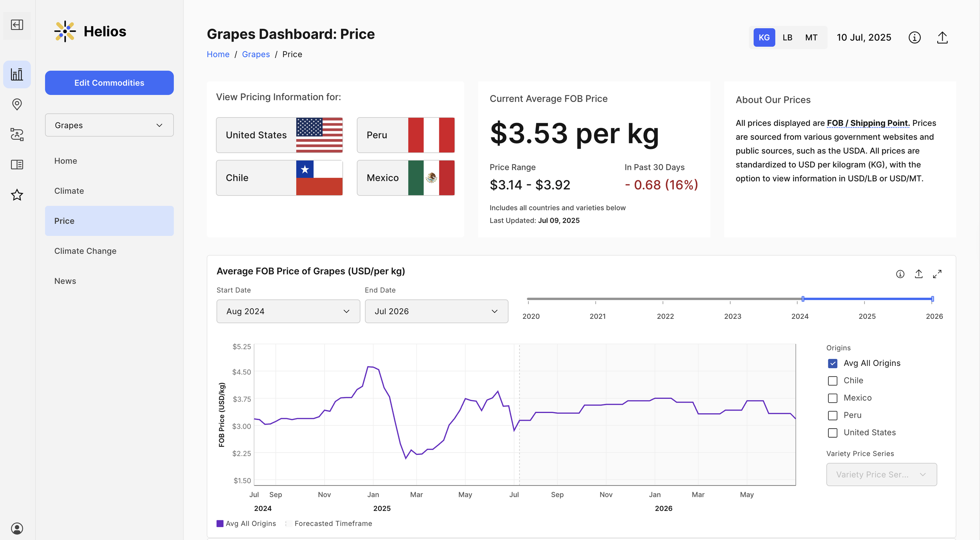Open the favorites star icon
Image resolution: width=980 pixels, height=540 pixels.
pyautogui.click(x=17, y=195)
